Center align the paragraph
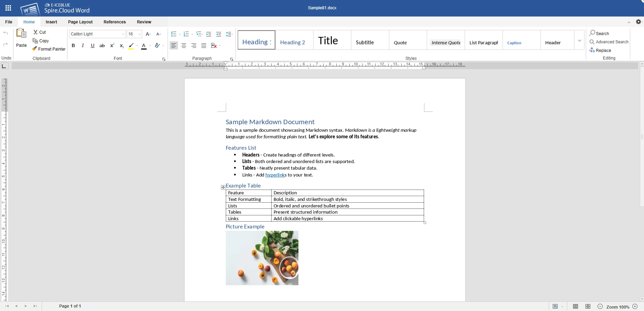 coord(184,45)
